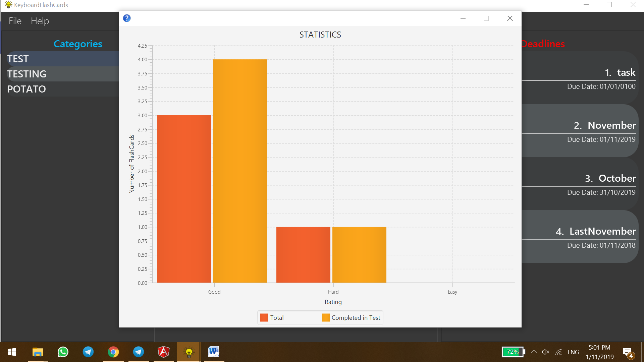The image size is (644, 362).
Task: Click the KeyboardFlashCards lightbulb taskbar icon
Action: pyautogui.click(x=189, y=352)
